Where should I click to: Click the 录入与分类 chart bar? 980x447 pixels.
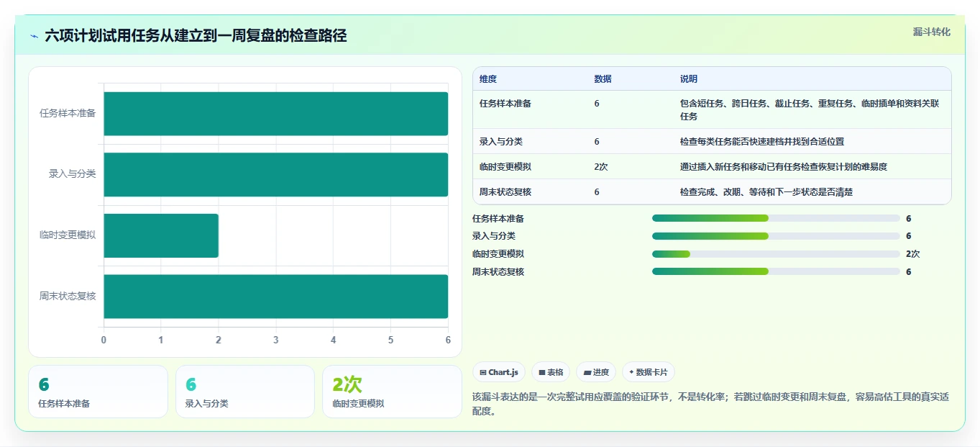coord(276,174)
